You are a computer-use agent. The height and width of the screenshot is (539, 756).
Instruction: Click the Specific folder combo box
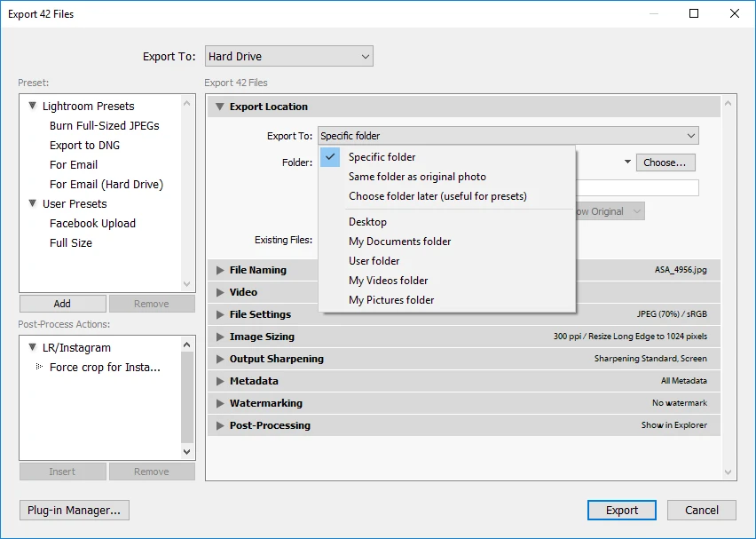(508, 136)
